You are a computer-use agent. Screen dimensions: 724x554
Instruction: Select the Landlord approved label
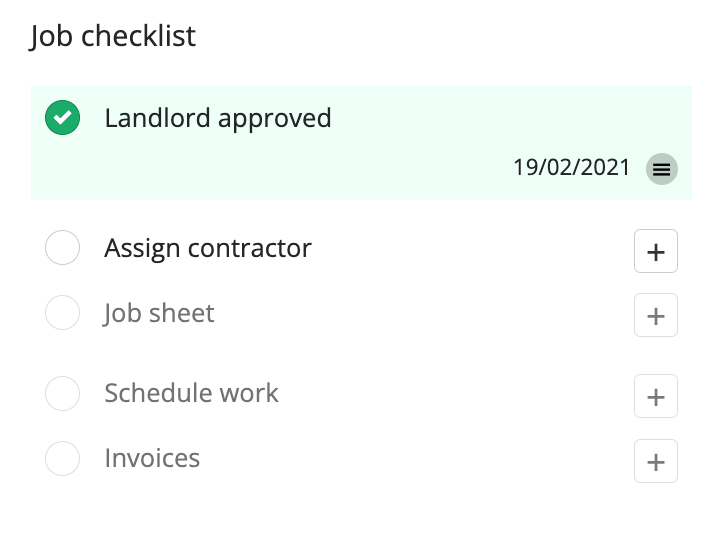coord(218,119)
